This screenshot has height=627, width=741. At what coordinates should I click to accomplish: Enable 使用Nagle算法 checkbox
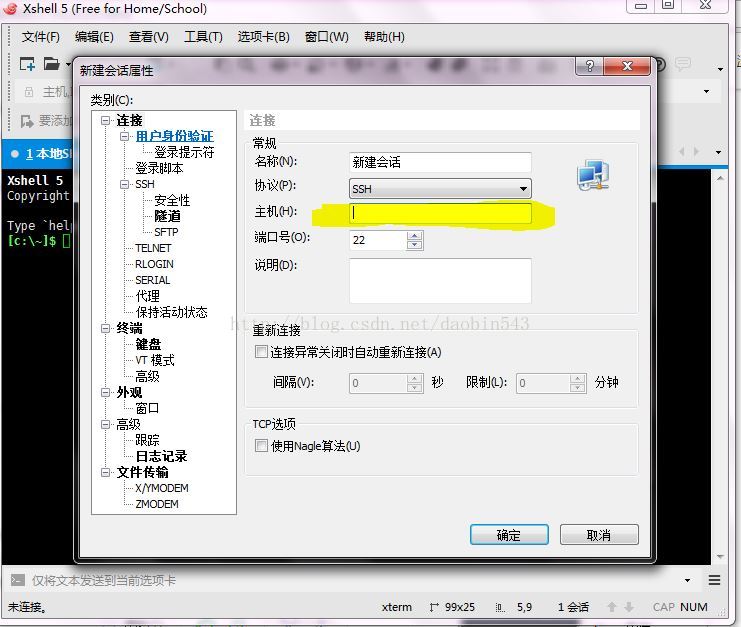[x=260, y=445]
